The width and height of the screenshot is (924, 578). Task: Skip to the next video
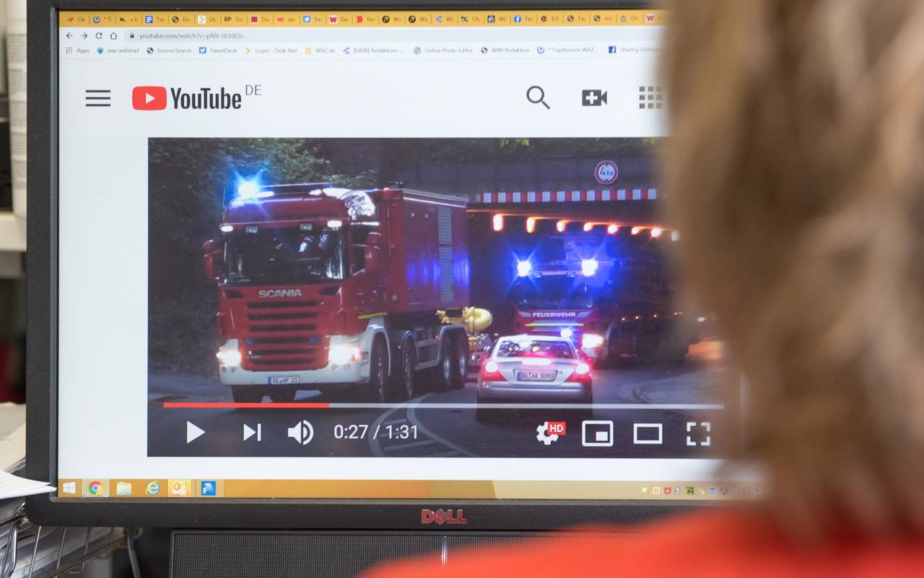pos(251,432)
